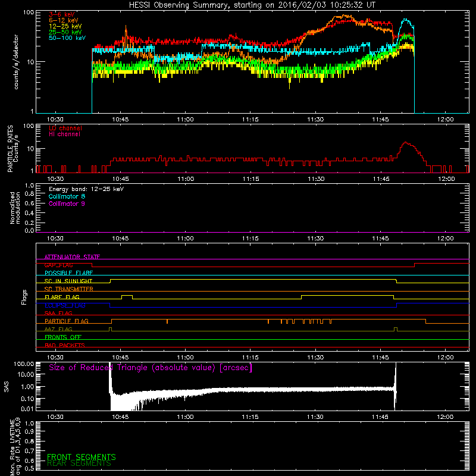
Task: Select the yellow 12-25 keV legend entry
Action: pyautogui.click(x=65, y=26)
